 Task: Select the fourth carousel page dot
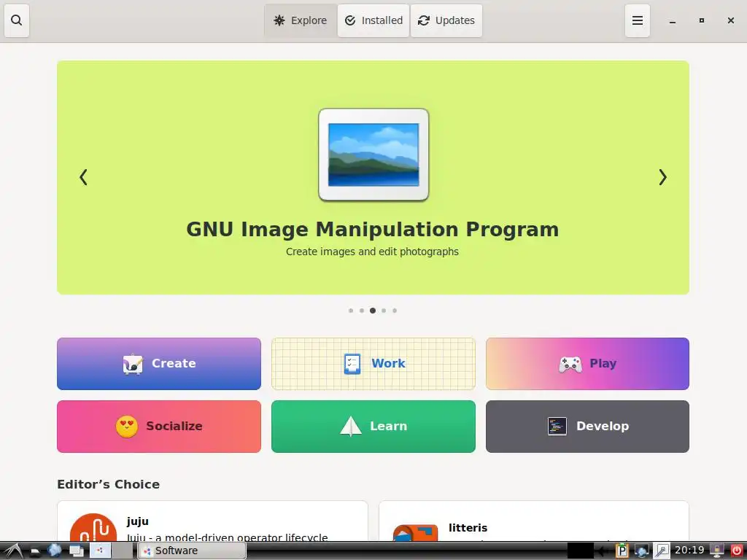(384, 311)
